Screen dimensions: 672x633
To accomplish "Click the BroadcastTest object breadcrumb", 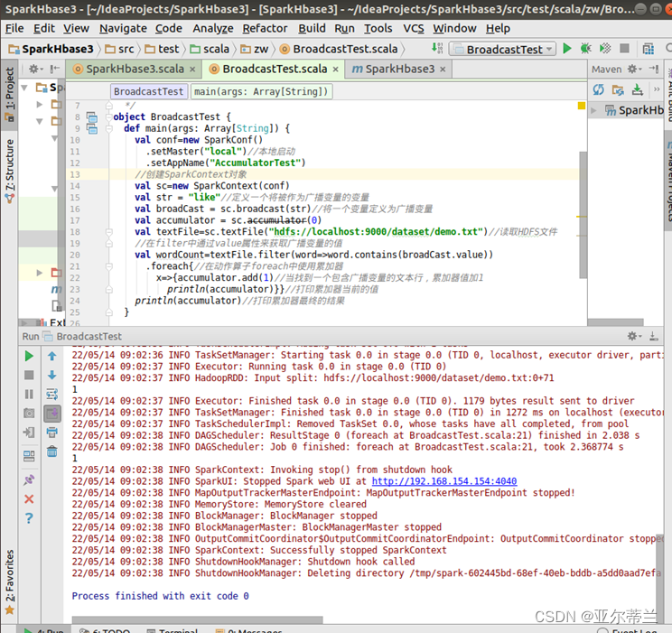I will pyautogui.click(x=149, y=91).
